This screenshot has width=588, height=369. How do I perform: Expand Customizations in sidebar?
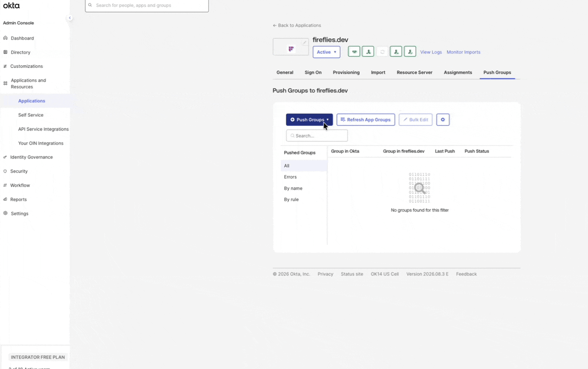[x=27, y=66]
